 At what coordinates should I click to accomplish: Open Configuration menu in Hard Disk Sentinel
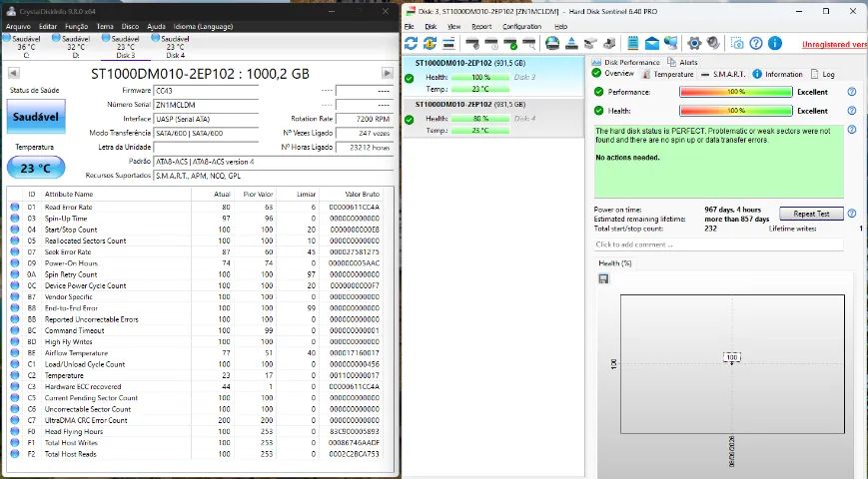[522, 27]
